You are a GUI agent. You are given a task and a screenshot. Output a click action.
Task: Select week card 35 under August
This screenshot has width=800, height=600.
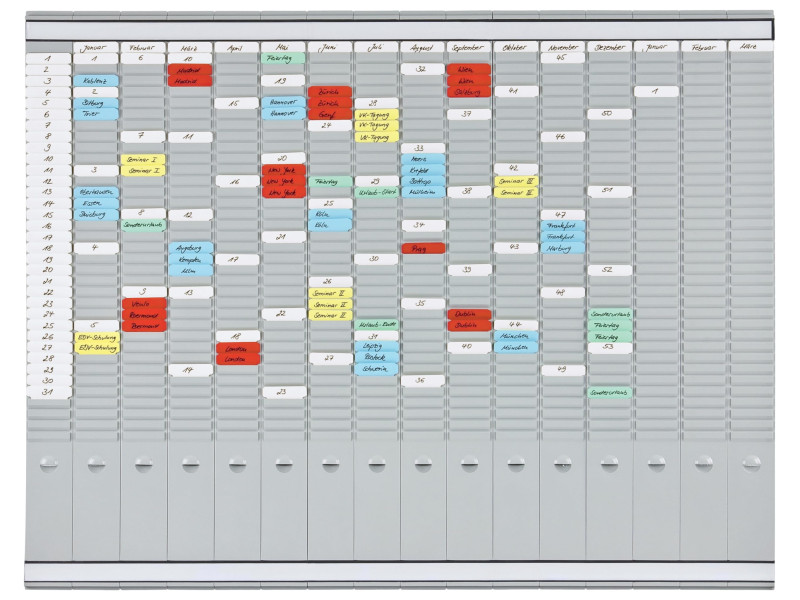[422, 303]
